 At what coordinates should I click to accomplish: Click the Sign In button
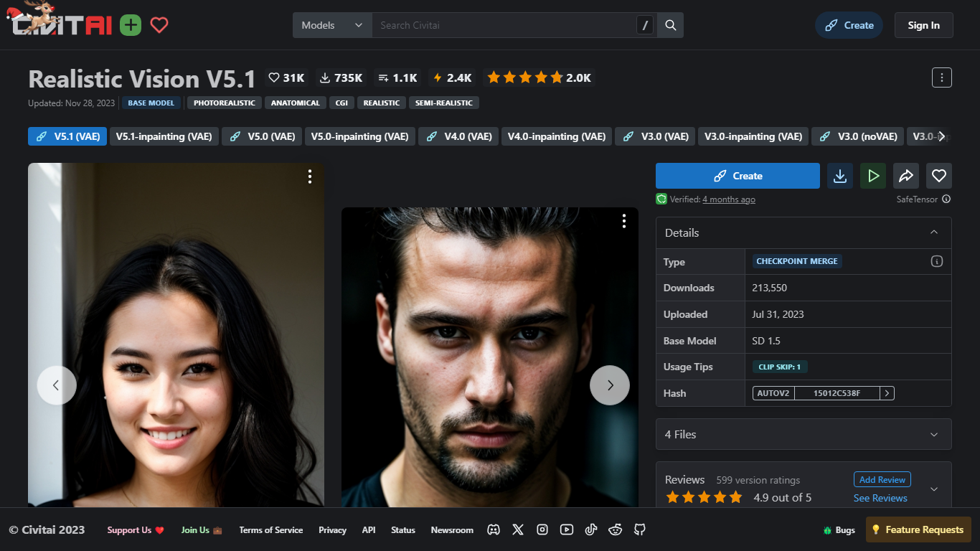click(x=923, y=25)
